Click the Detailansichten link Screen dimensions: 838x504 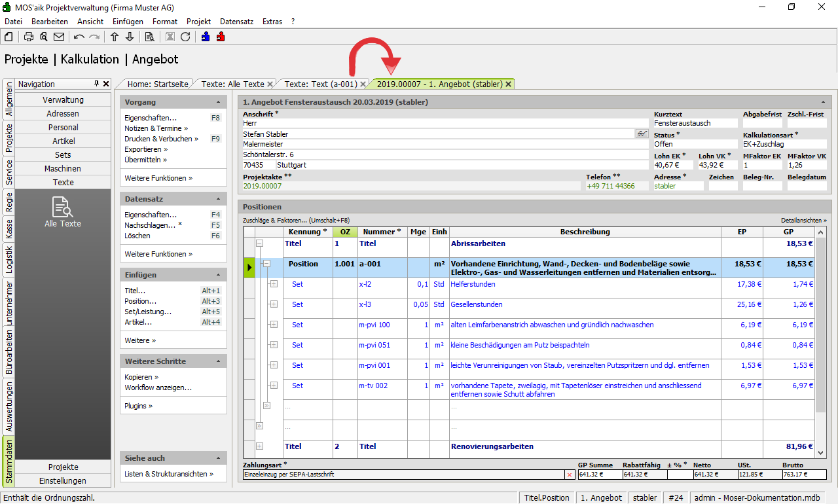[803, 221]
